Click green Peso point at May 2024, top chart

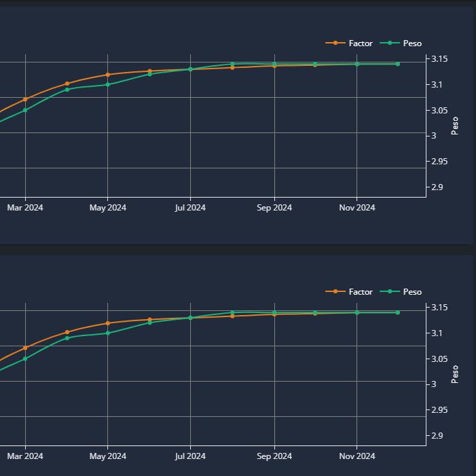(108, 85)
